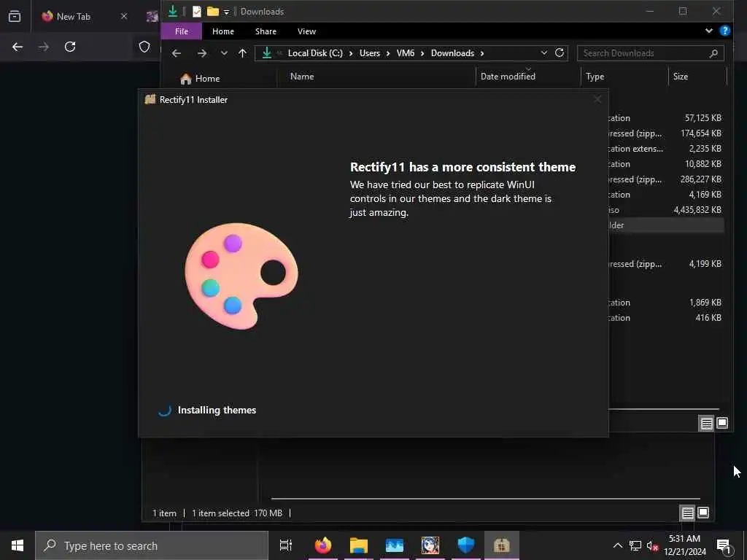Open Task View from the taskbar
This screenshot has width=747, height=560.
pos(286,545)
